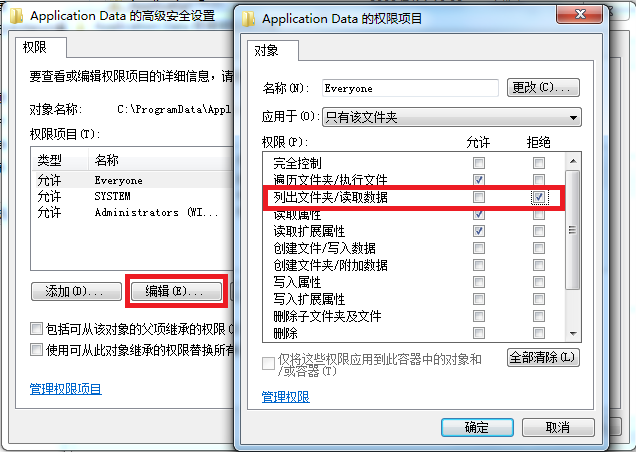This screenshot has width=636, height=452.
Task: Check 包括可从该对象的父项继承的权限 option
Action: click(x=37, y=328)
